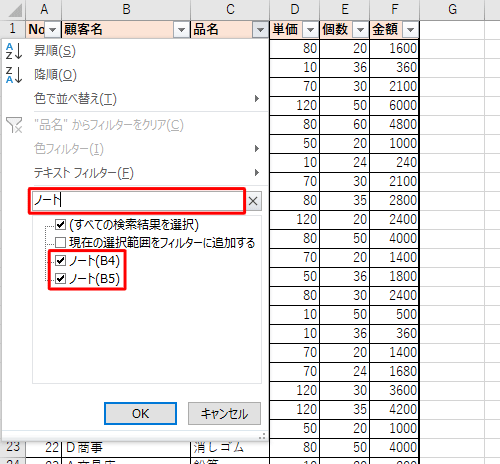Click the clear filter funnel icon
This screenshot has width=500, height=464.
coord(14,125)
